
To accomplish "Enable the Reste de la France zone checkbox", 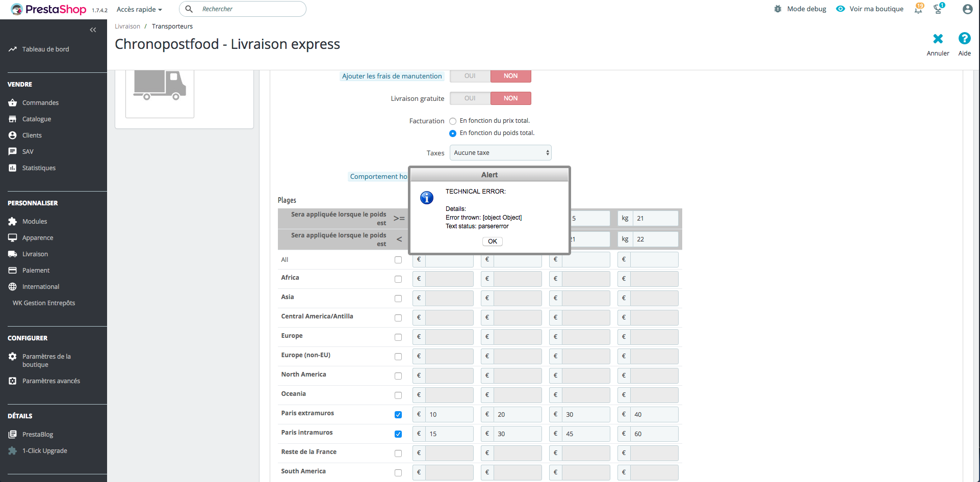I will click(x=398, y=453).
